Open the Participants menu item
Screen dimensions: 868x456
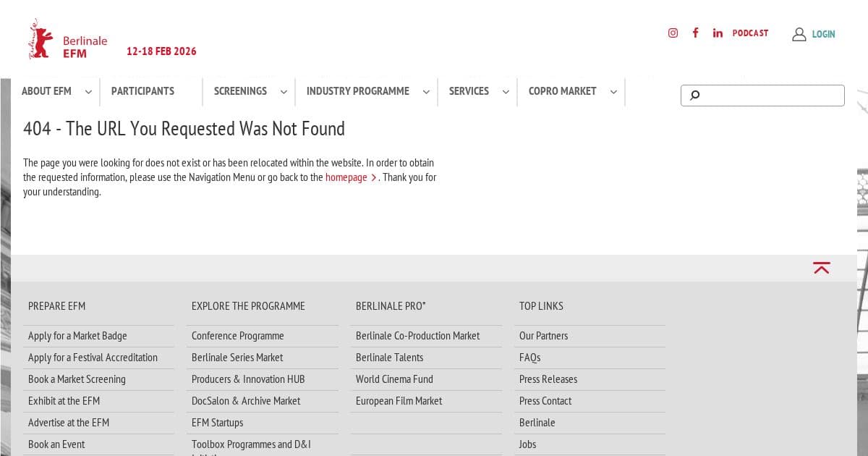point(142,91)
